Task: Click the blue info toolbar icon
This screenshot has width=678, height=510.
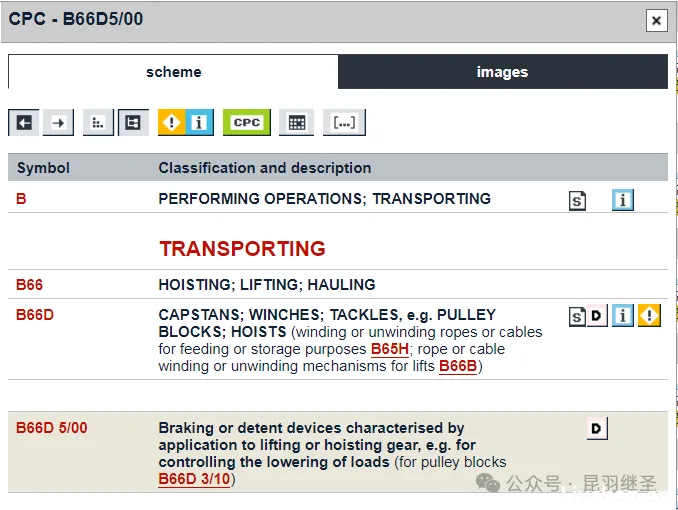Action: (x=199, y=122)
